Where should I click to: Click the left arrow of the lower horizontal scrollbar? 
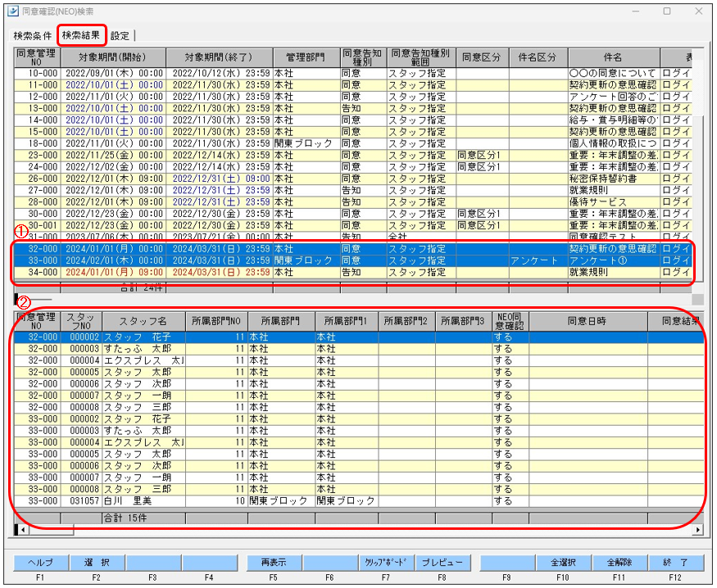point(22,530)
